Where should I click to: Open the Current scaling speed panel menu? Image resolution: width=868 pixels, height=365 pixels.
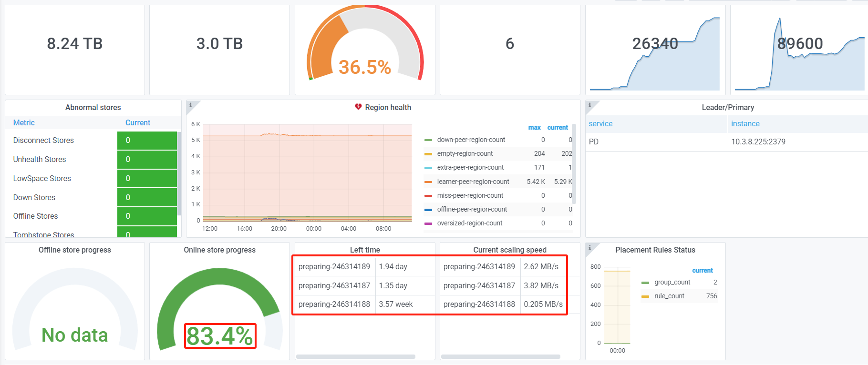(x=509, y=250)
